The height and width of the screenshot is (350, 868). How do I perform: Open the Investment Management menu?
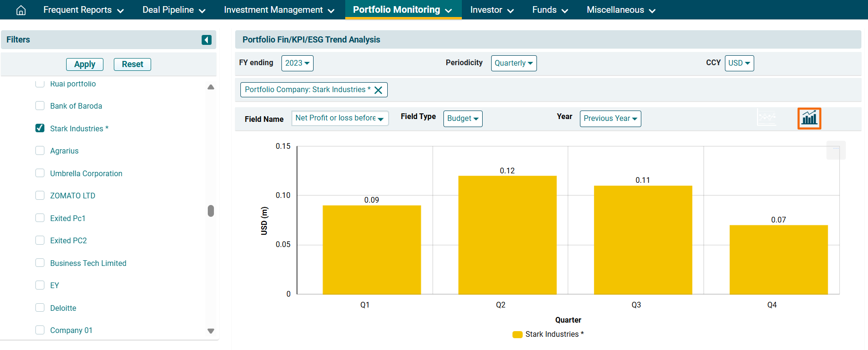(x=279, y=10)
